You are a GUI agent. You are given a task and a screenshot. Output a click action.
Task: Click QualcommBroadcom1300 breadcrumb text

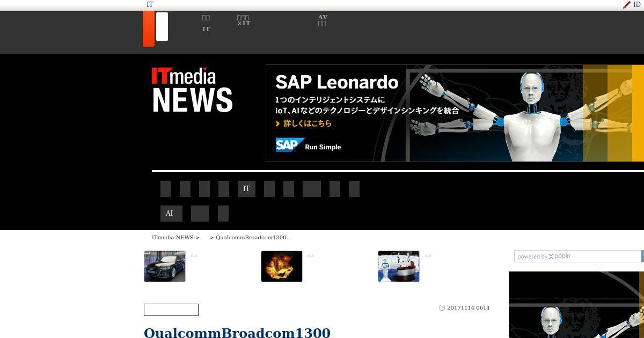(253, 237)
